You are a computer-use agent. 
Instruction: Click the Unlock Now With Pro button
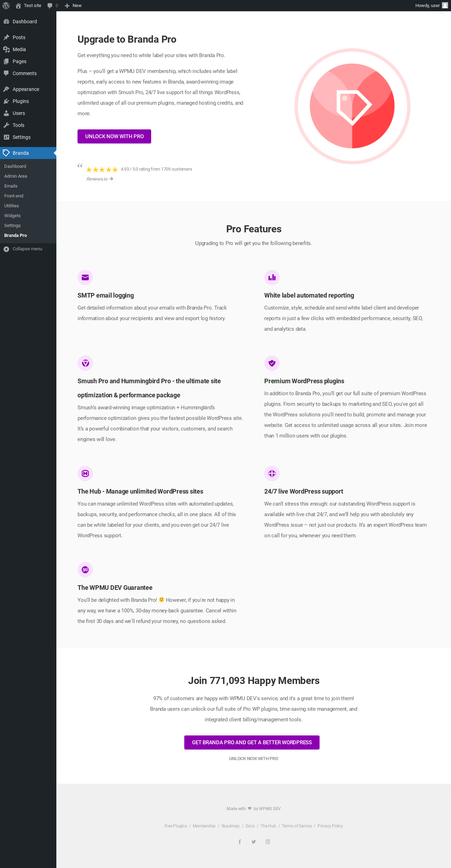pyautogui.click(x=114, y=136)
